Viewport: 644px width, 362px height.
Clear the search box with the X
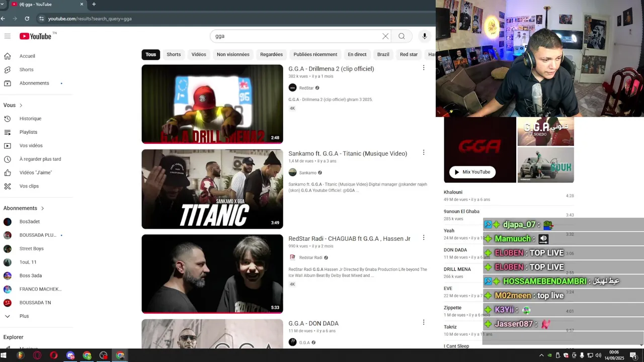point(385,36)
